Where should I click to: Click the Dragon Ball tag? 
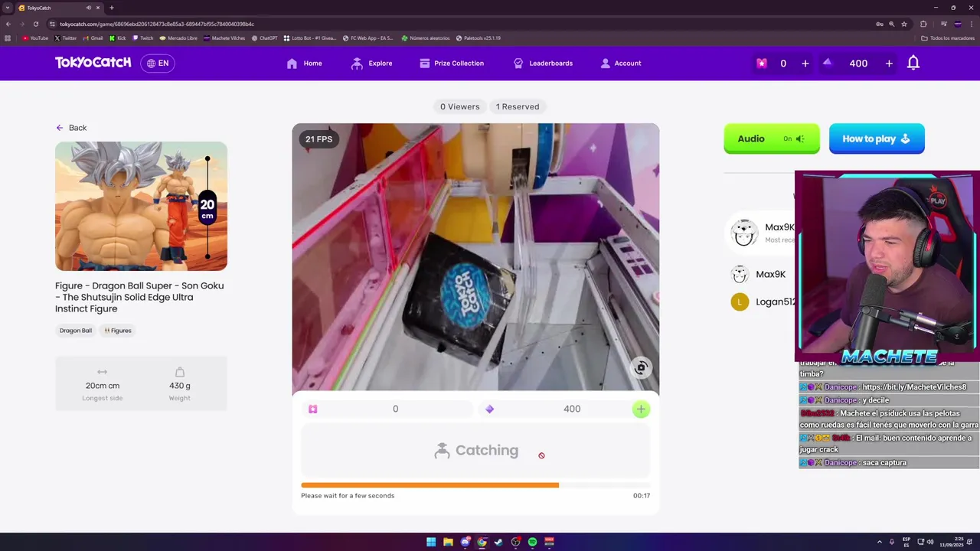click(76, 331)
